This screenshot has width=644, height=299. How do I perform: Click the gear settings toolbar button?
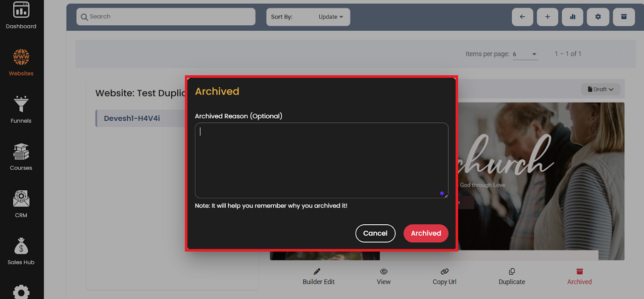pyautogui.click(x=598, y=17)
